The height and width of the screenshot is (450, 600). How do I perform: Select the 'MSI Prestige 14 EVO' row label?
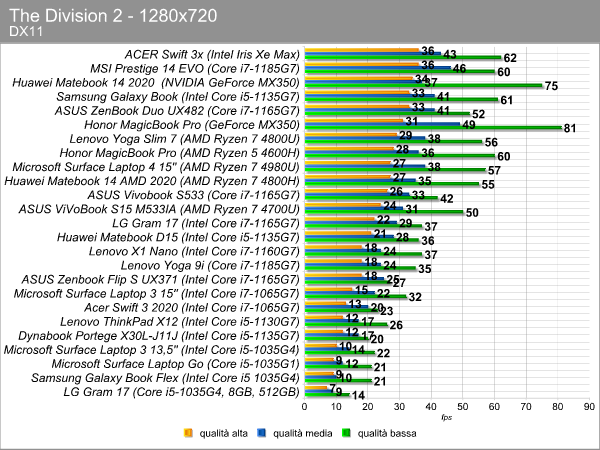195,68
